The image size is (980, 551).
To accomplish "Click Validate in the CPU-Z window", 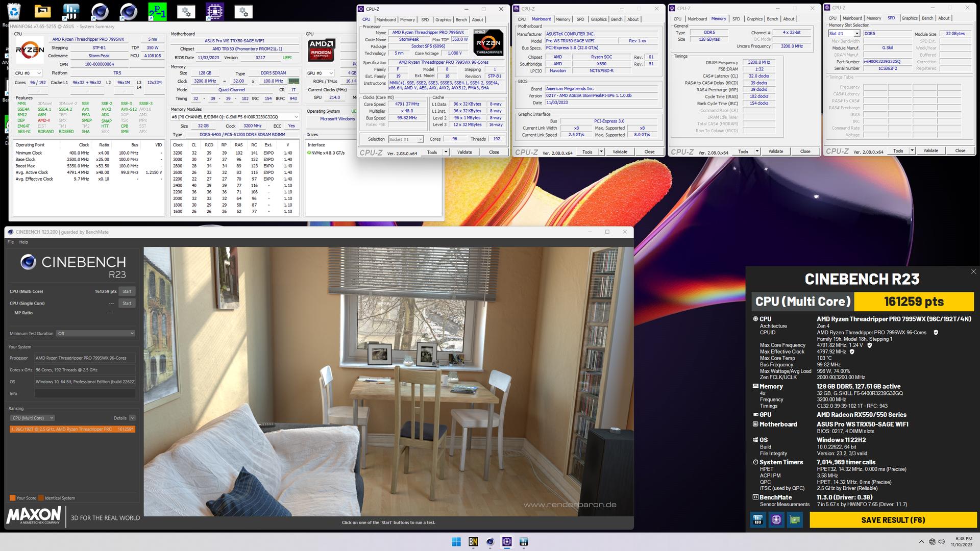I will click(x=464, y=152).
